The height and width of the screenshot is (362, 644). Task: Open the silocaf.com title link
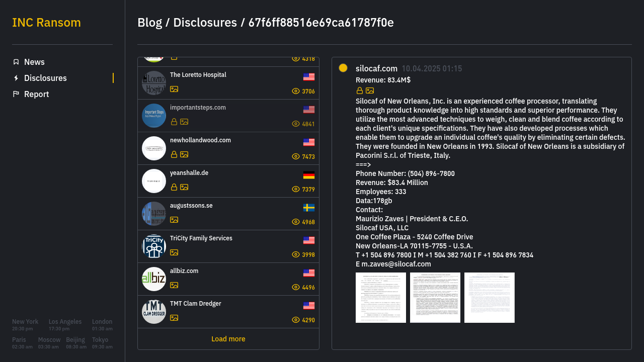tap(376, 68)
